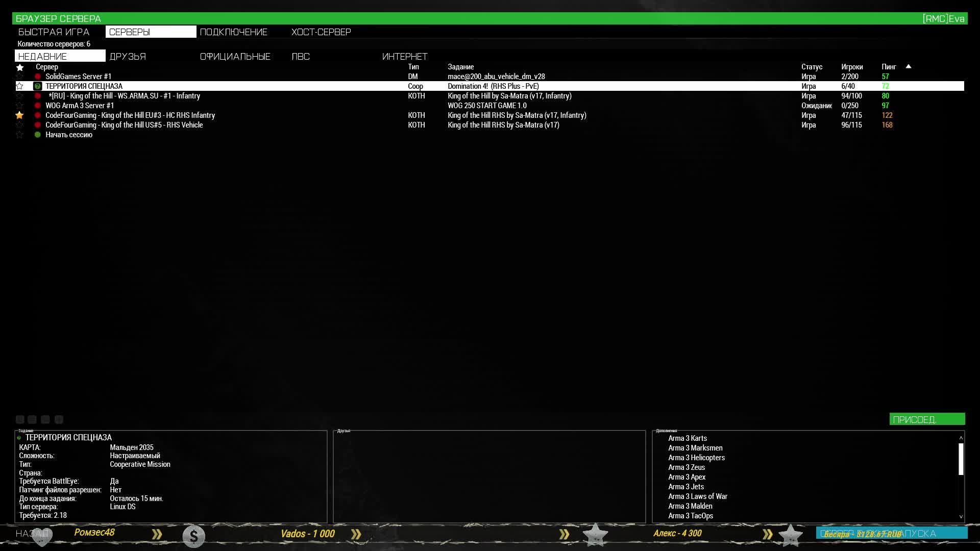This screenshot has width=980, height=551.
Task: Open the ХОСТ-СЕРВЕР tab
Action: click(x=321, y=32)
